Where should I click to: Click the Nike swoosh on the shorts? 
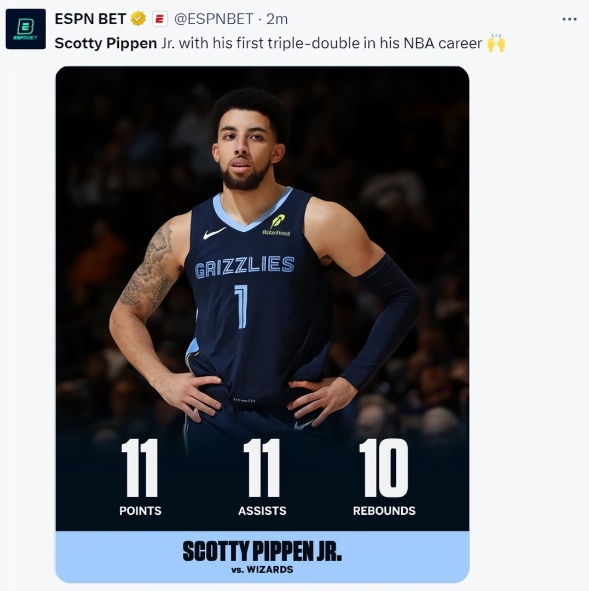click(x=304, y=425)
